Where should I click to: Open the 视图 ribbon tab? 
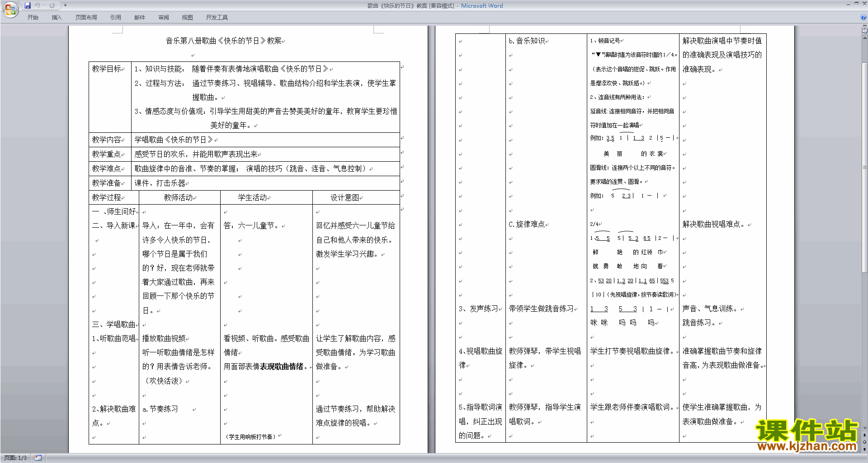(188, 17)
